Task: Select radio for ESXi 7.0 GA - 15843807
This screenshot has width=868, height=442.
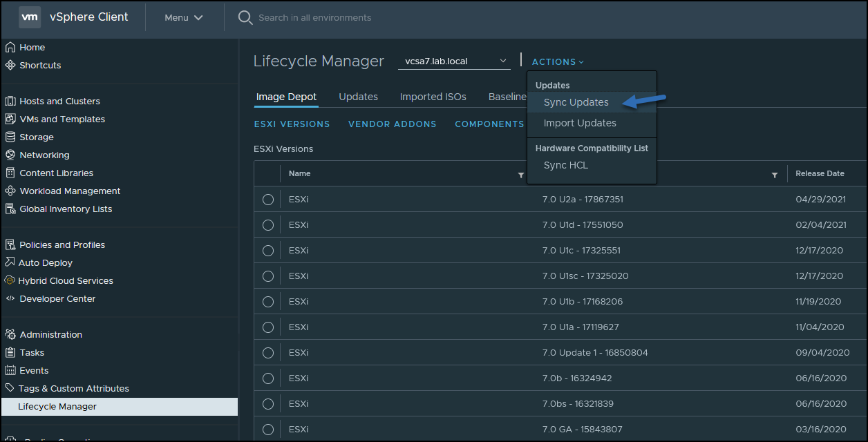Action: [268, 430]
